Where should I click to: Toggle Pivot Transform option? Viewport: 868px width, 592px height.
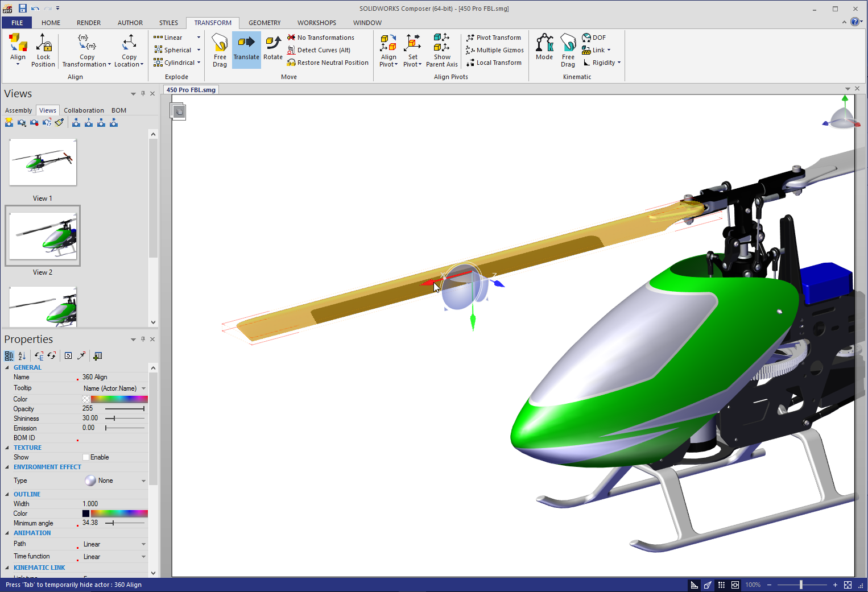point(493,38)
